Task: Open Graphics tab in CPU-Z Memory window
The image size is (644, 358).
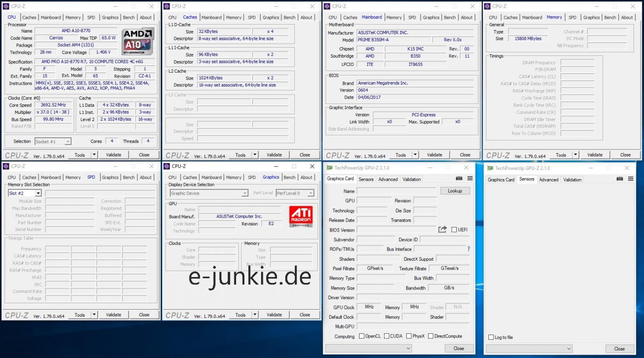Action: pyautogui.click(x=591, y=18)
